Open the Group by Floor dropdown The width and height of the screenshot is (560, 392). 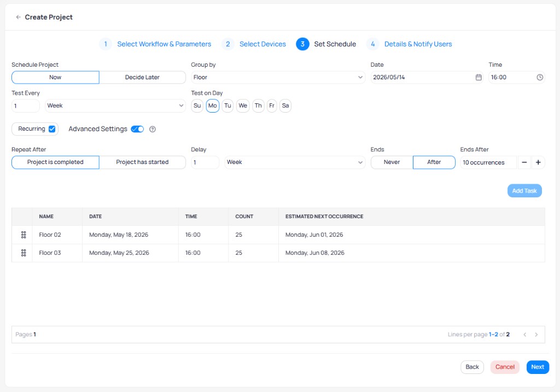(x=278, y=78)
